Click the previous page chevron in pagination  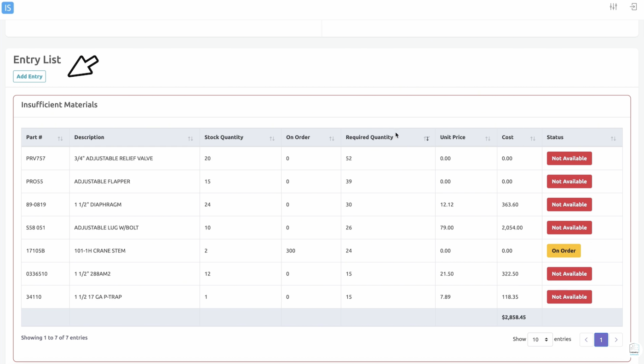coord(586,339)
